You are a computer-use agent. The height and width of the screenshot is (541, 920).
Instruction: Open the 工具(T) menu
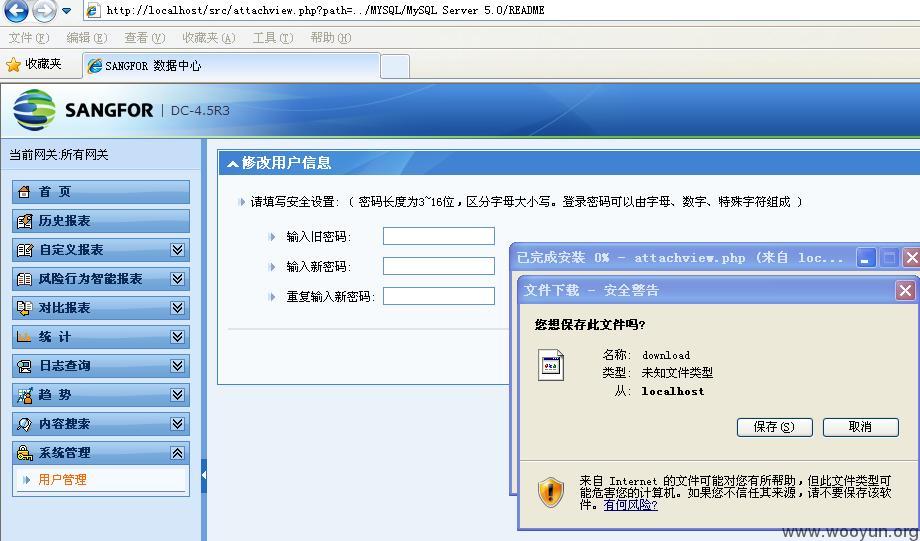click(x=272, y=38)
